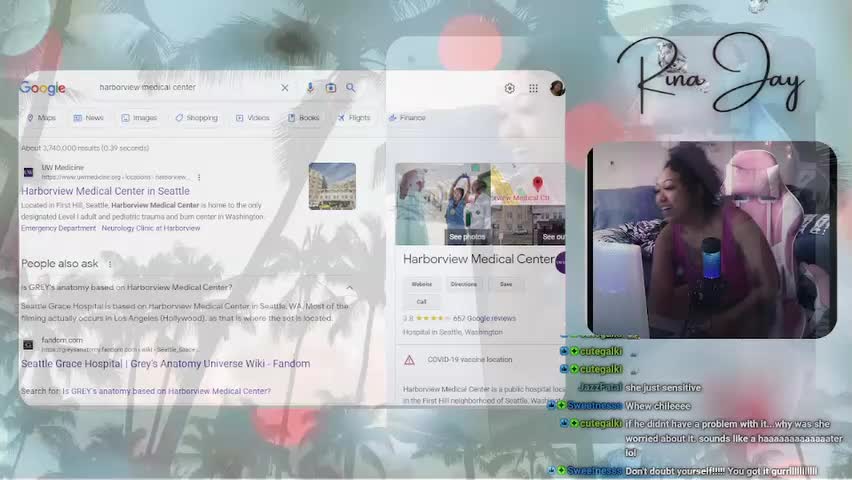Open options for UW Medicine result

(199, 177)
